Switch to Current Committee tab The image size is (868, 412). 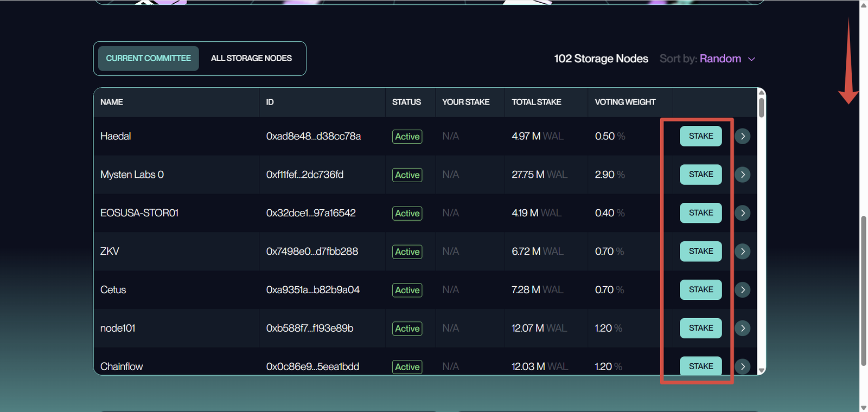tap(148, 59)
